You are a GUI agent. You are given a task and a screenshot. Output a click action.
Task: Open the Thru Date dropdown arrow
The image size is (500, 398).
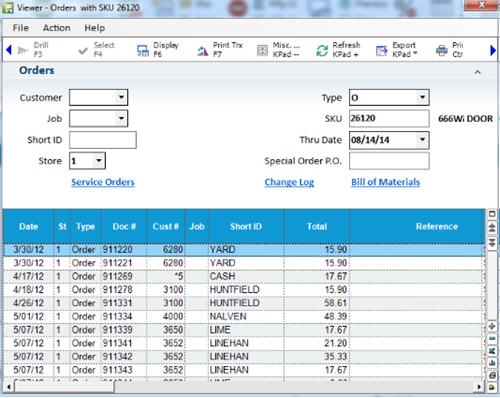pyautogui.click(x=422, y=139)
